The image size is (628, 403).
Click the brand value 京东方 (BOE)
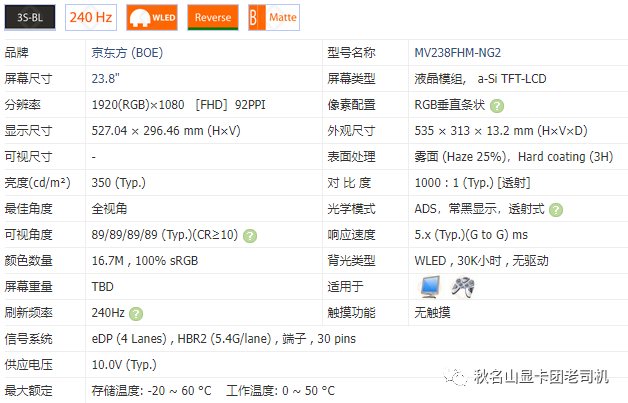(127, 53)
